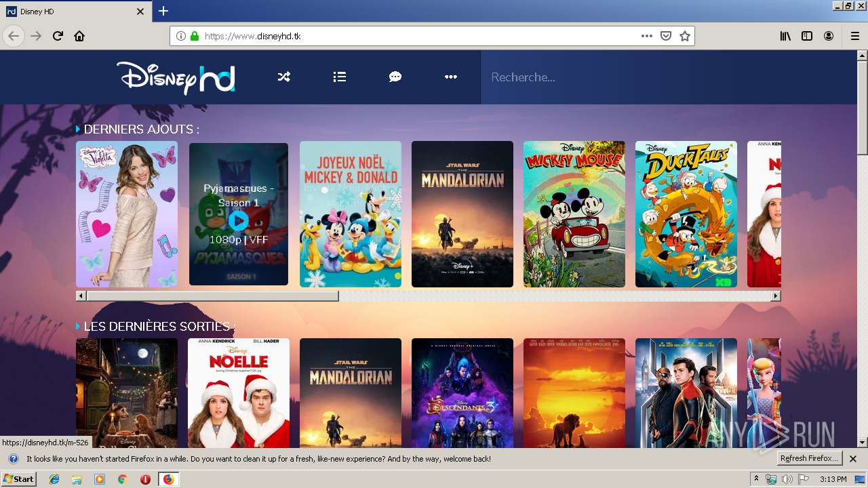Open the Windows Start menu
Image resolution: width=868 pixels, height=488 pixels.
point(18,479)
